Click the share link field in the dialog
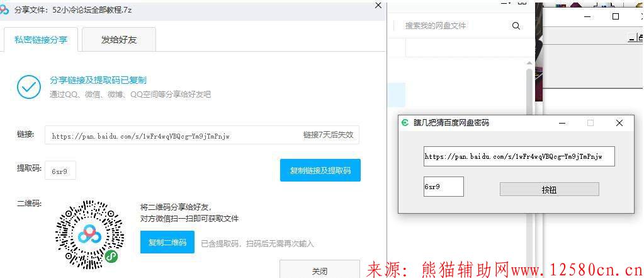This screenshot has height=278, width=644. pyautogui.click(x=171, y=135)
